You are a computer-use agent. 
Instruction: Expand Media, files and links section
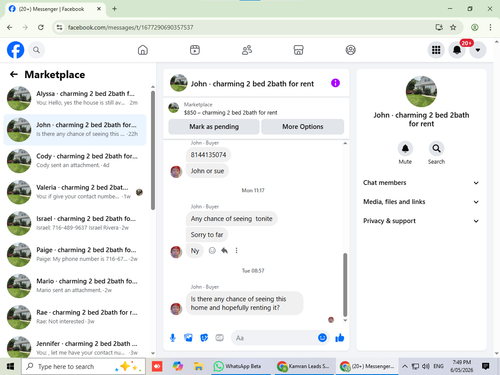tap(421, 202)
